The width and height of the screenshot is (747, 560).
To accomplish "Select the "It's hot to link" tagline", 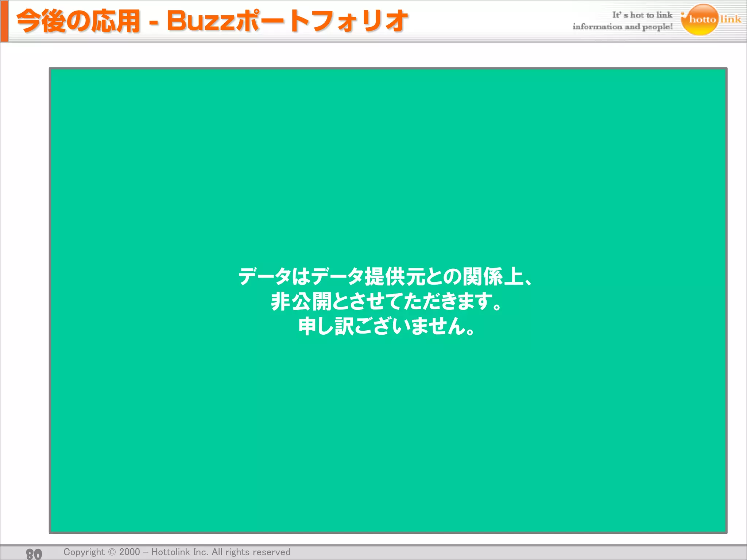I will pyautogui.click(x=642, y=15).
